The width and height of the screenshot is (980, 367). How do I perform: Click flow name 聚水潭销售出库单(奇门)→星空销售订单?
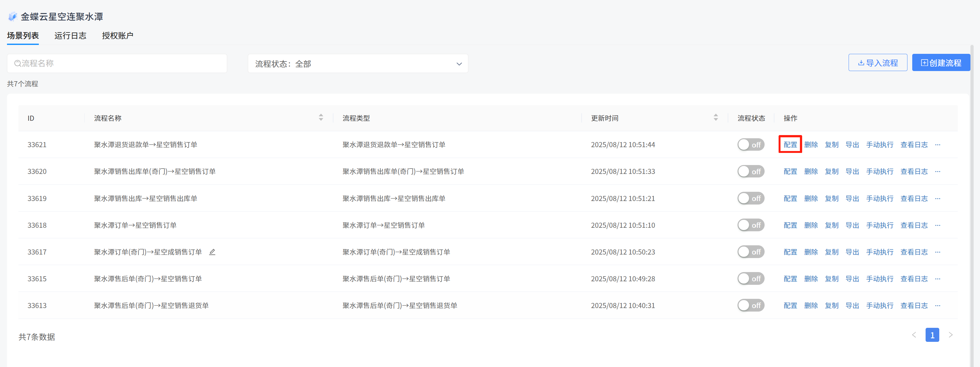[x=155, y=171]
